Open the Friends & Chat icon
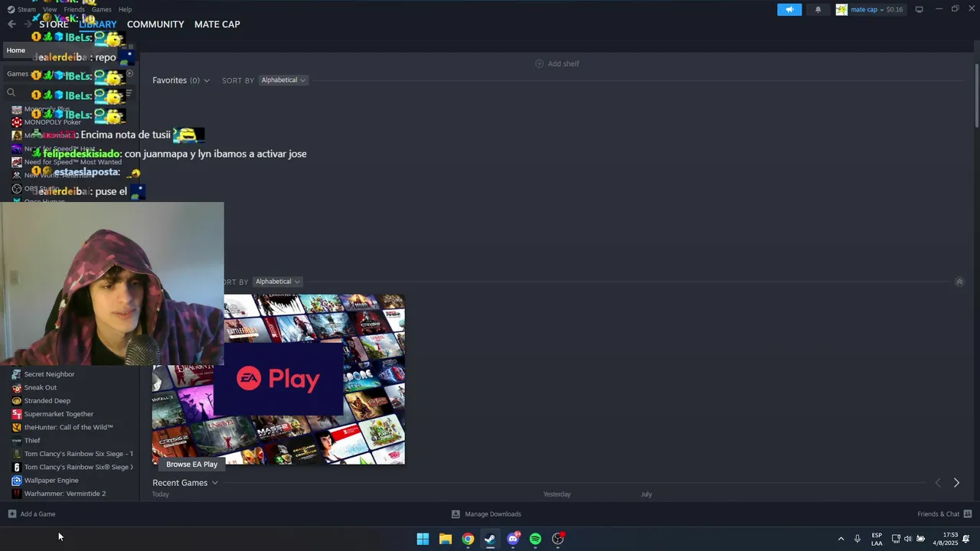This screenshot has height=551, width=980. pyautogui.click(x=968, y=514)
